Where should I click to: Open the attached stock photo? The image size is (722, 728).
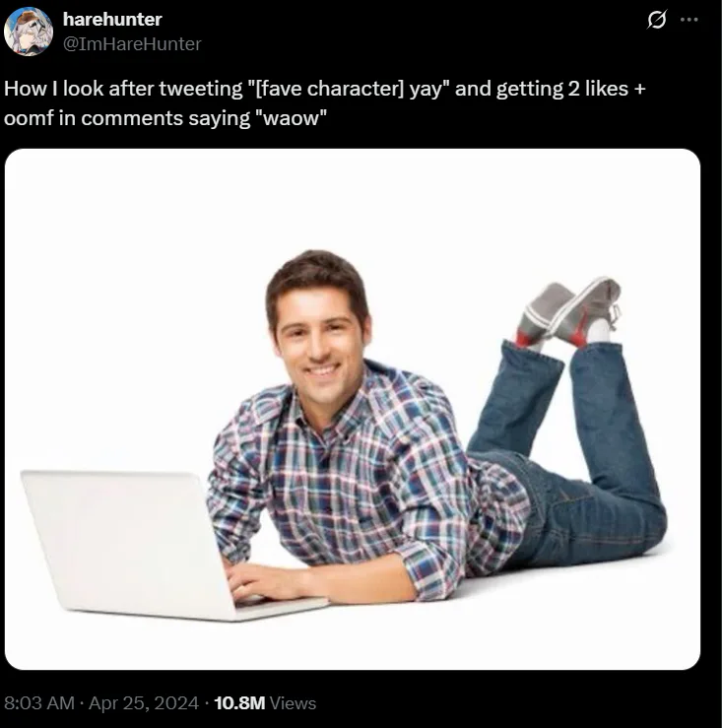353,409
